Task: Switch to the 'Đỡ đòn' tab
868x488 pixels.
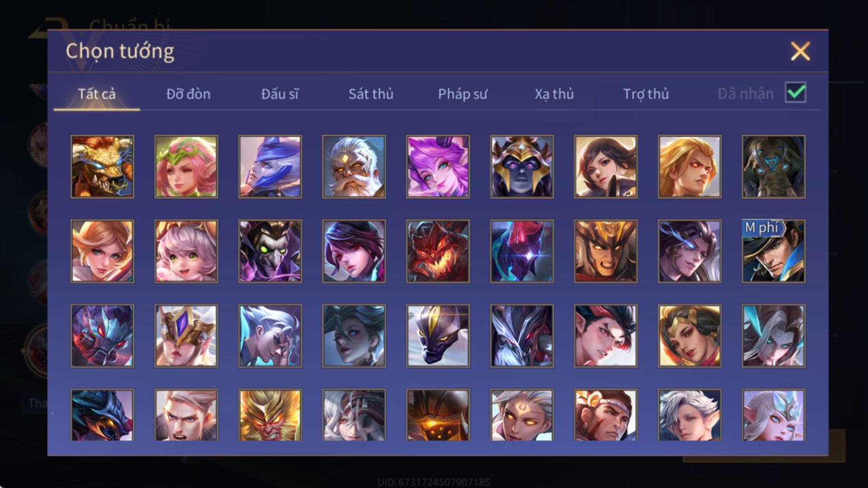Action: coord(188,94)
